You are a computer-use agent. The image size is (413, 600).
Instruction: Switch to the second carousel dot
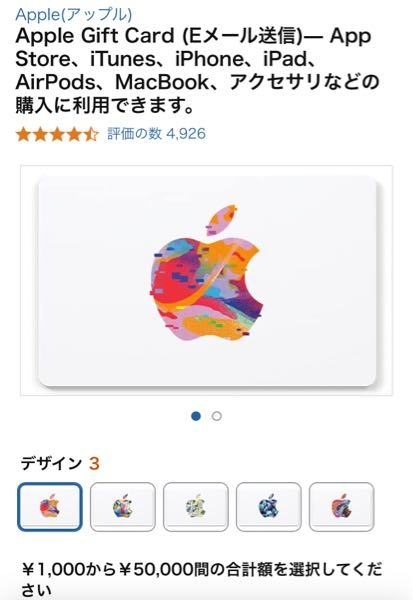pos(217,416)
